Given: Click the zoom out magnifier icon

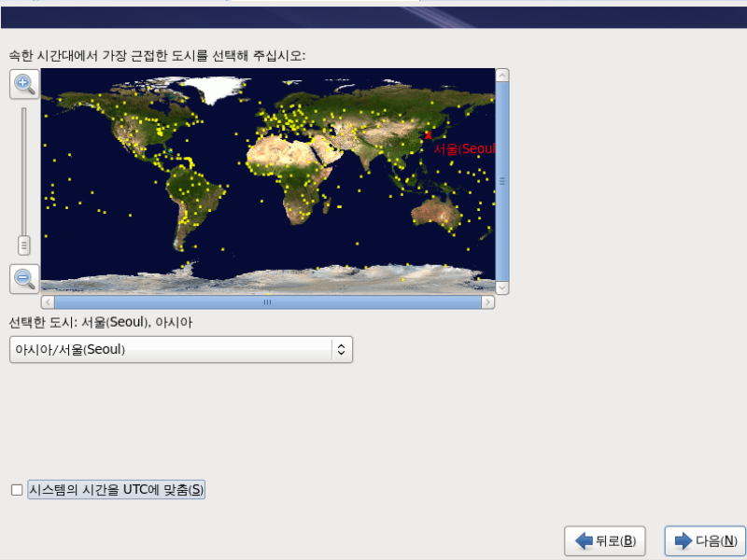Looking at the screenshot, I should click(x=24, y=278).
